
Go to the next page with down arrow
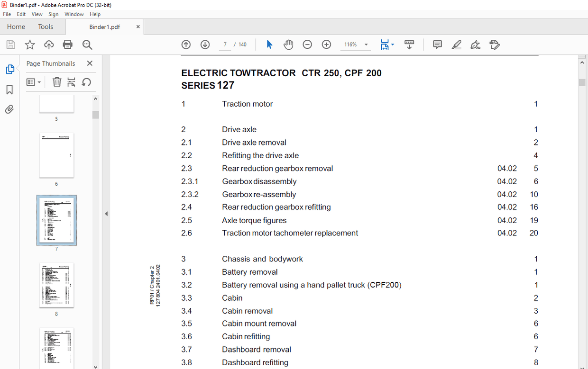pos(205,44)
